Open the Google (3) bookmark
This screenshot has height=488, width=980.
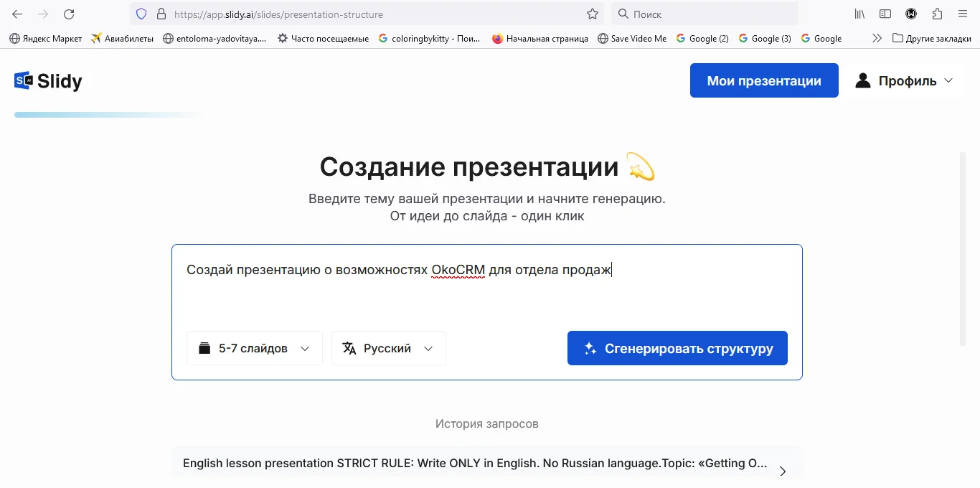click(765, 38)
